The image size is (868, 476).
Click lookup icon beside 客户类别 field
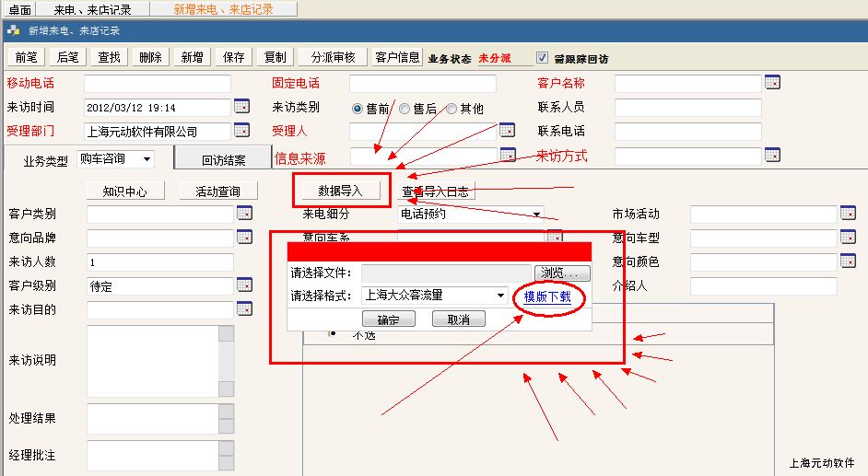244,214
